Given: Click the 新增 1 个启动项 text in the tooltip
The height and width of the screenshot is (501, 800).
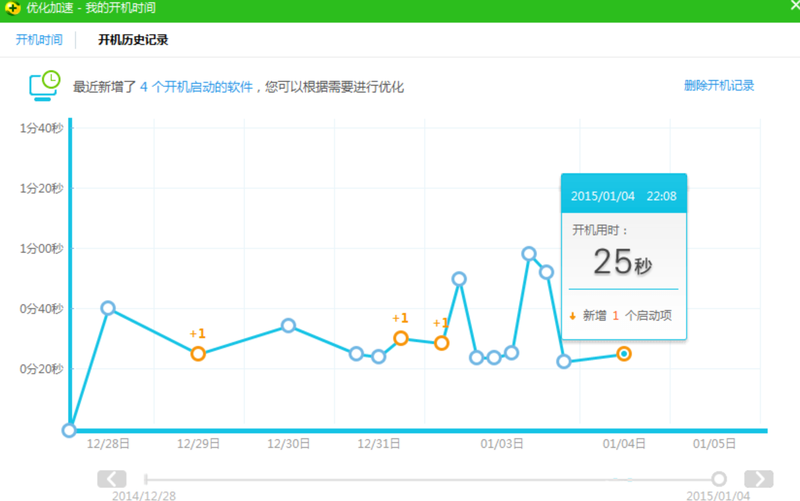Looking at the screenshot, I should 627,315.
